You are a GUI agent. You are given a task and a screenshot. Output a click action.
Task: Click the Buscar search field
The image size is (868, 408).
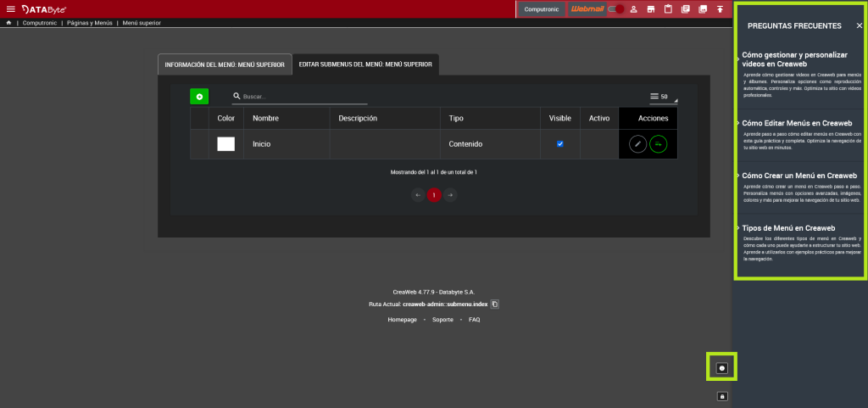coord(292,97)
